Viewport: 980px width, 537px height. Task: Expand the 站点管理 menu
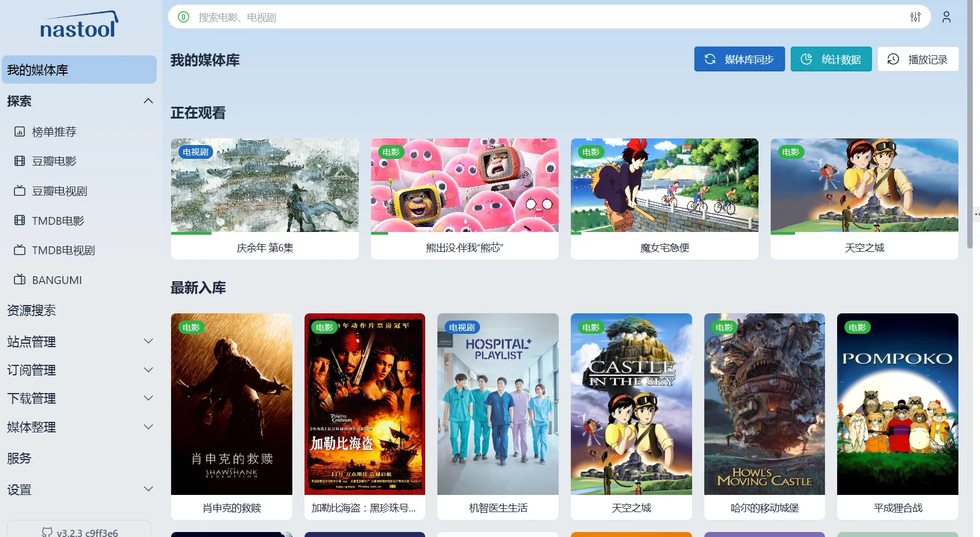(x=148, y=341)
